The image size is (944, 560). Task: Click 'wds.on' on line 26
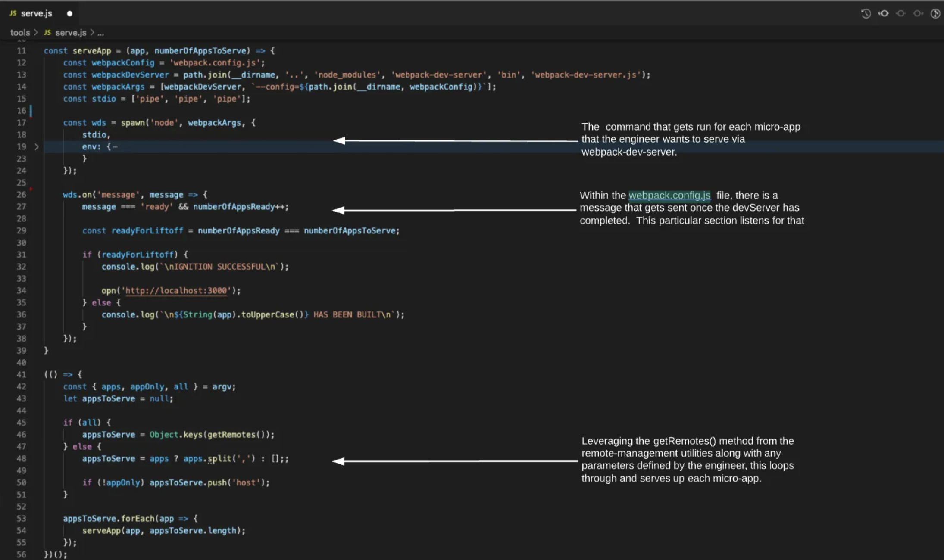[x=77, y=195]
